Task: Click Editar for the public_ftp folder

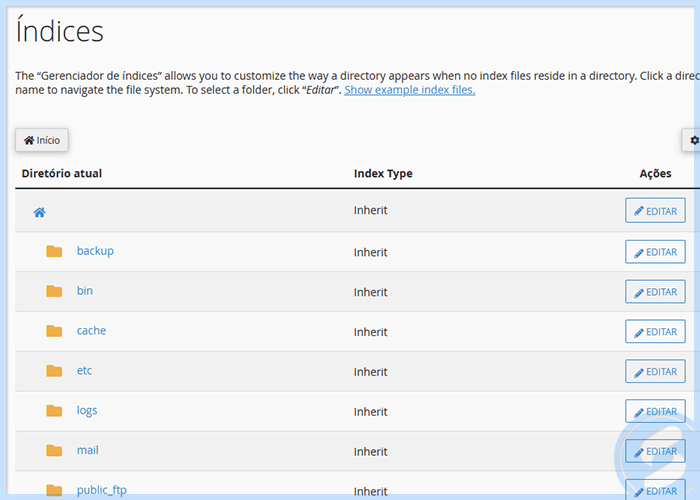Action: coord(655,490)
